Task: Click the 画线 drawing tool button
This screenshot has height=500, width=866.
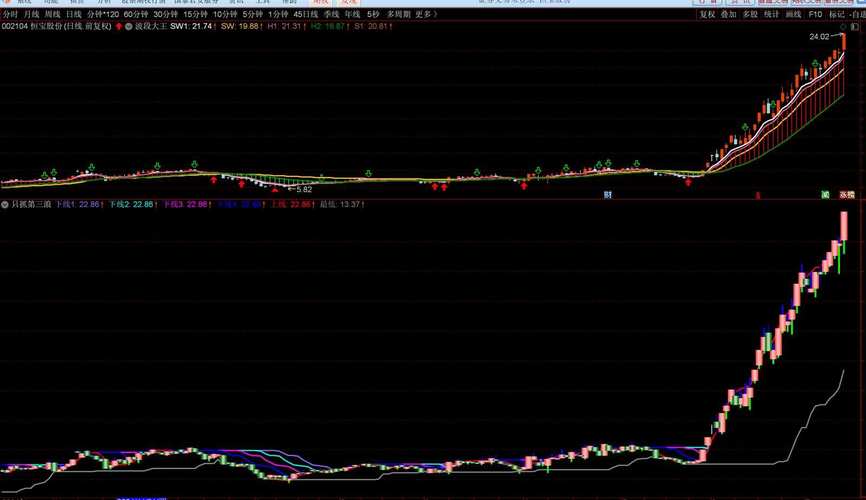Action: (793, 15)
